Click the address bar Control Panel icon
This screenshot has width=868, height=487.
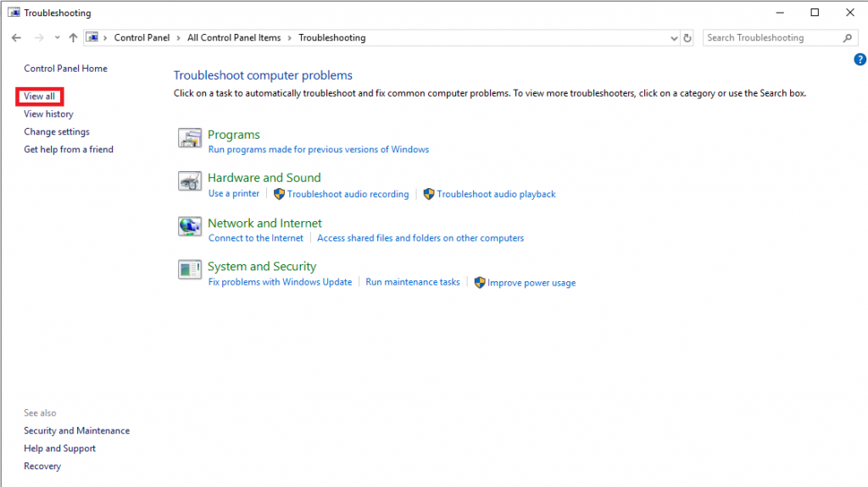[x=92, y=37]
